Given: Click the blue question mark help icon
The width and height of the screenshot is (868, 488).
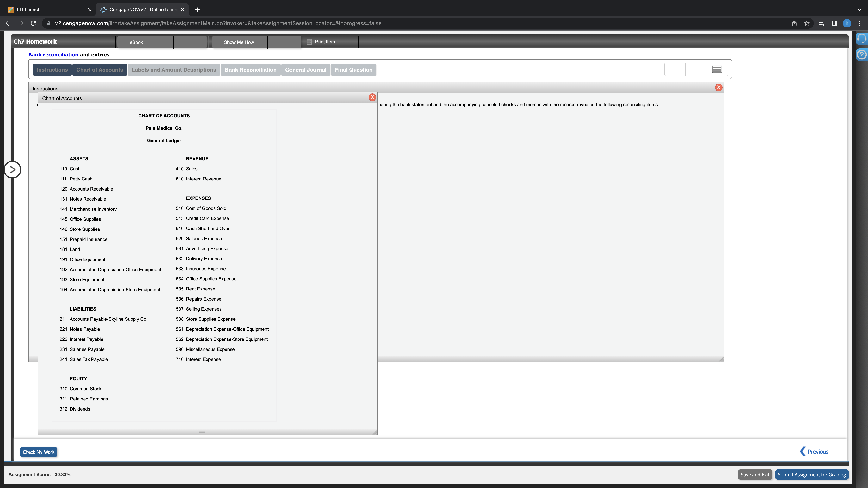Looking at the screenshot, I should point(861,55).
